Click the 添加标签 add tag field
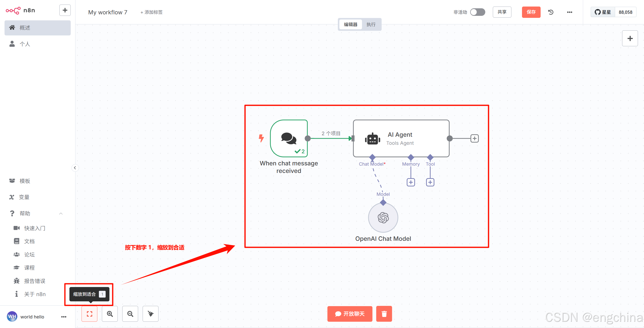Viewport: 644px width, 328px height. coord(152,12)
